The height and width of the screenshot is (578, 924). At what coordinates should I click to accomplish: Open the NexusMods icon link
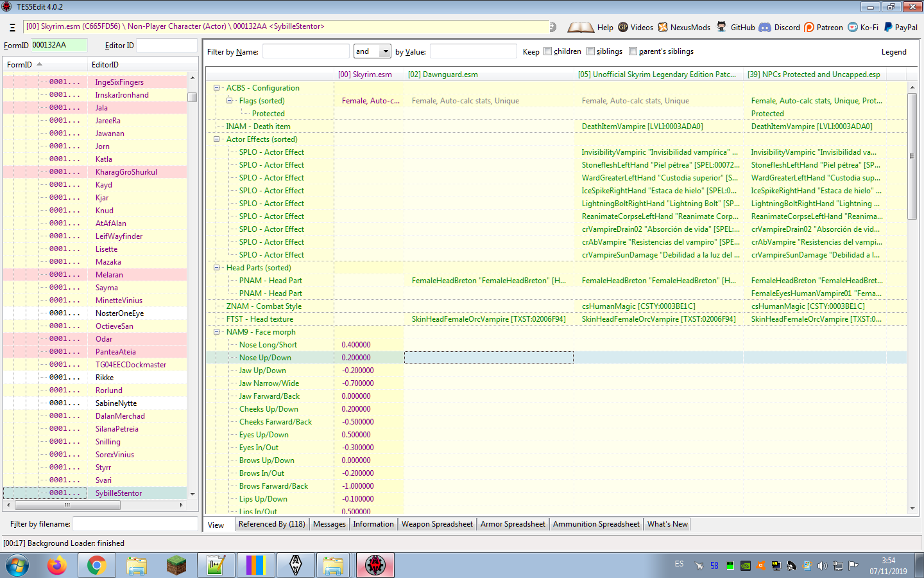click(x=663, y=27)
